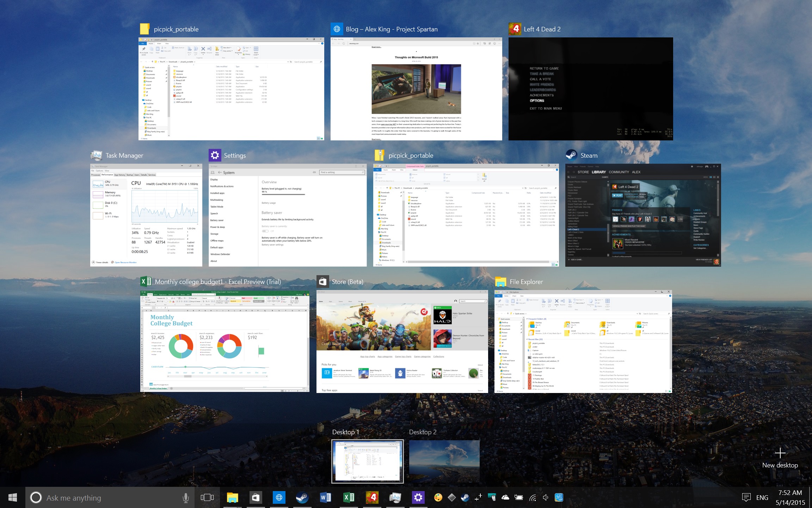The height and width of the screenshot is (508, 812).
Task: Click the pin icon in the Settings window
Action: (x=314, y=172)
